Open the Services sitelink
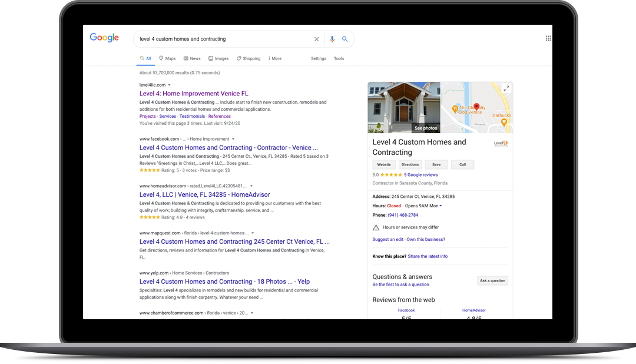The height and width of the screenshot is (364, 636). (x=167, y=116)
